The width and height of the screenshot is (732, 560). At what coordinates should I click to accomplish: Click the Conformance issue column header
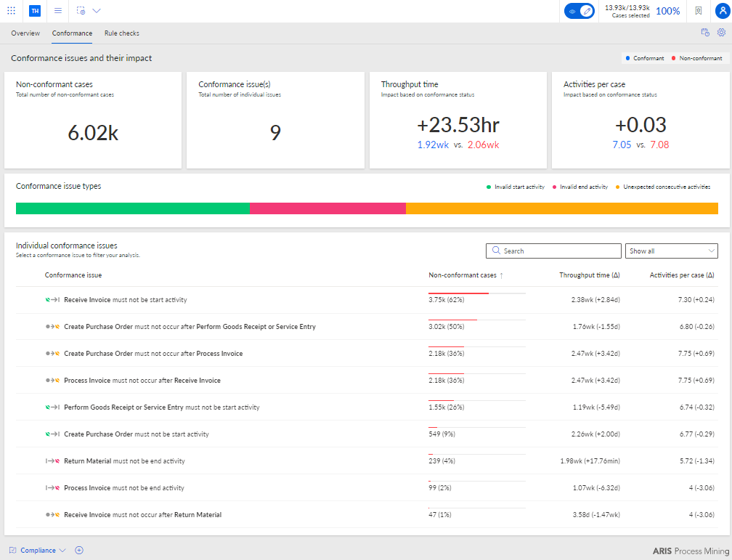coord(73,275)
